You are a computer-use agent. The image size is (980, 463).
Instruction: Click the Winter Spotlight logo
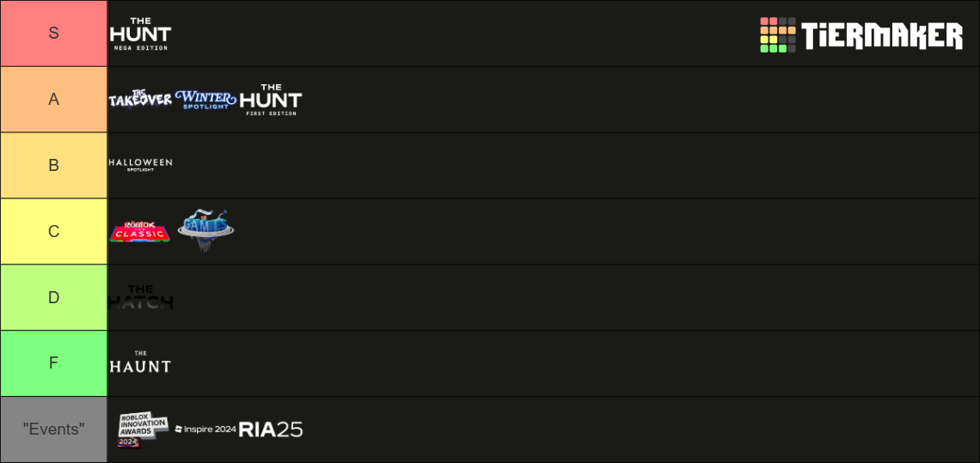click(x=206, y=100)
